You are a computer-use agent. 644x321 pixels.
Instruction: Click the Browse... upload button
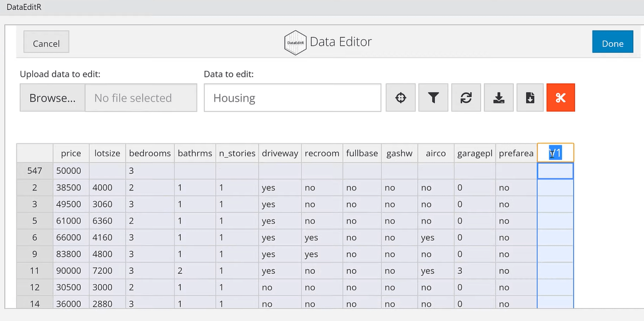(52, 98)
